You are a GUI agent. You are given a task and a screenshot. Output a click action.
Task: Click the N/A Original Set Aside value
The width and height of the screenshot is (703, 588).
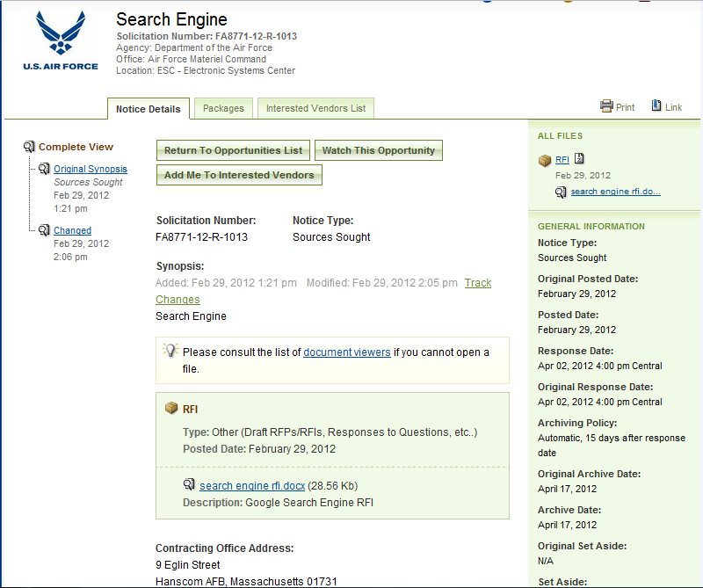click(546, 561)
